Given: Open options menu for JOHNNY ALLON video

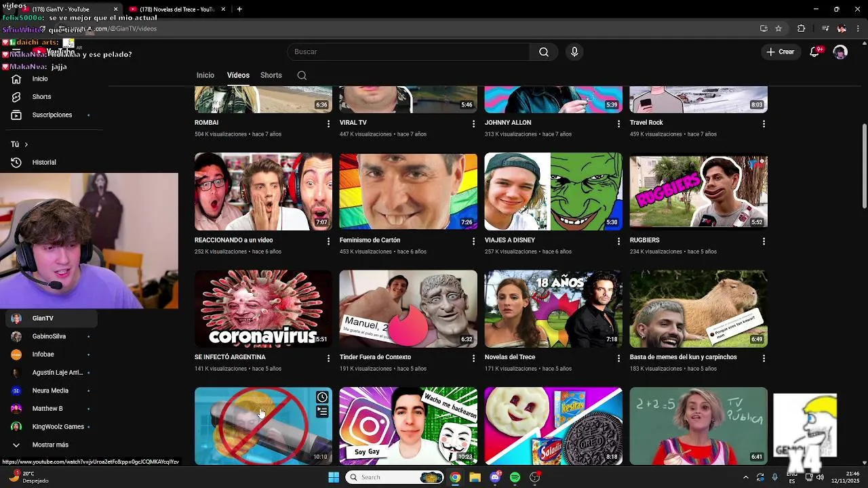Looking at the screenshot, I should pos(618,124).
